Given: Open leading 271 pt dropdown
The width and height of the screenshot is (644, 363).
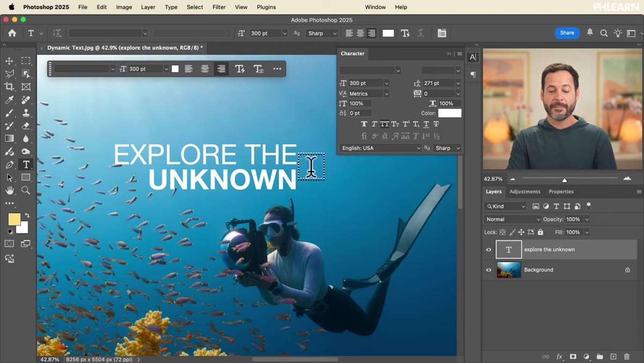Looking at the screenshot, I should 457,83.
